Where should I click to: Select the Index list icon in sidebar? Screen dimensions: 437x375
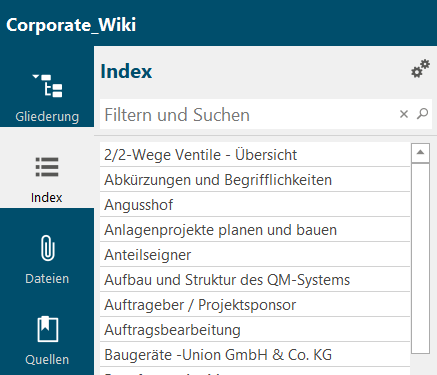click(x=47, y=167)
